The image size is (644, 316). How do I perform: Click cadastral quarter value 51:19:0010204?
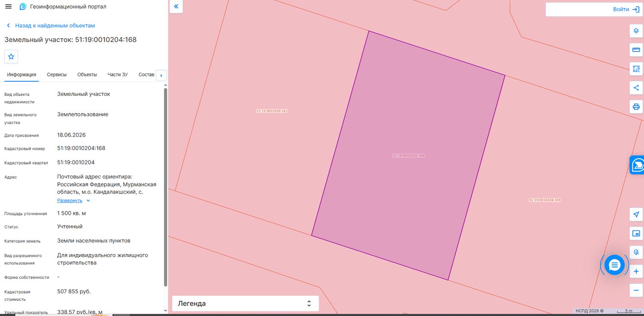click(x=76, y=163)
